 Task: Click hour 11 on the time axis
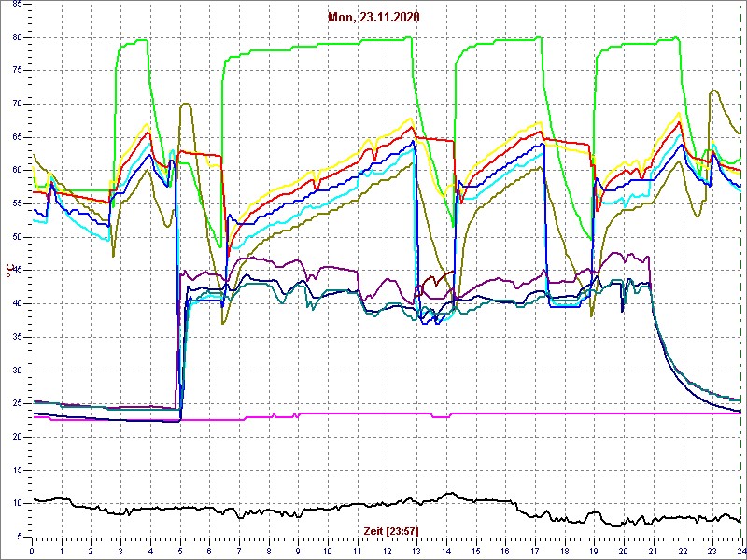tap(357, 551)
